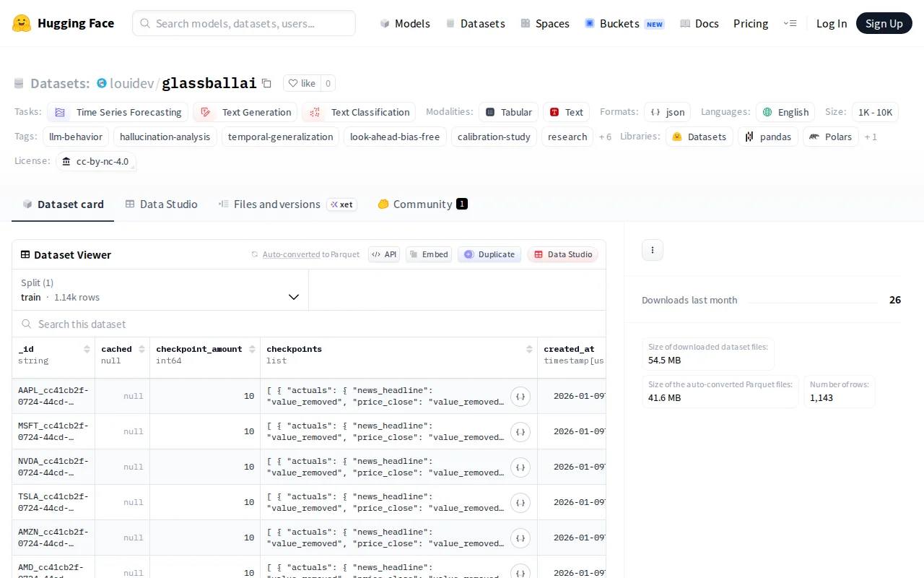The width and height of the screenshot is (924, 578).
Task: Expand the AMZN row checkpoints JSON
Action: pyautogui.click(x=520, y=538)
